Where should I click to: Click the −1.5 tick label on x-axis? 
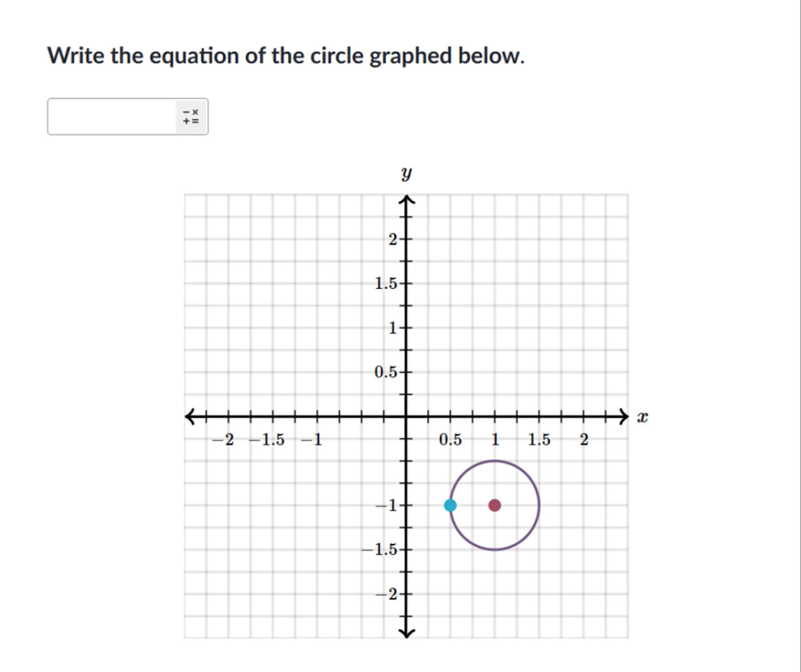point(267,440)
